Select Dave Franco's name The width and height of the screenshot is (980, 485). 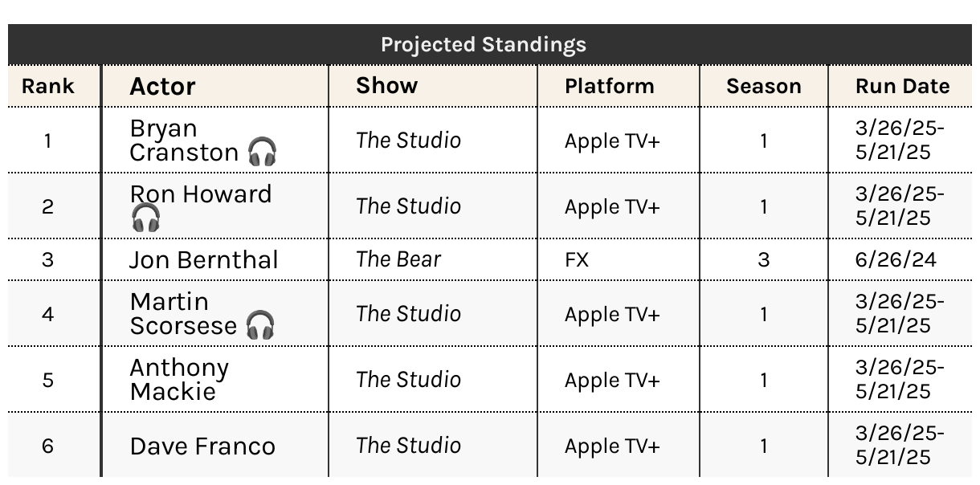(x=202, y=446)
